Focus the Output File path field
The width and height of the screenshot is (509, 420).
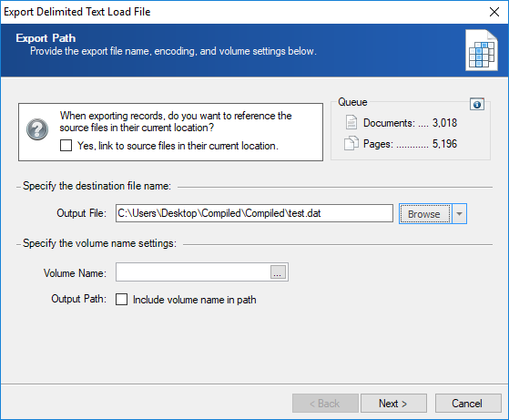click(x=254, y=213)
